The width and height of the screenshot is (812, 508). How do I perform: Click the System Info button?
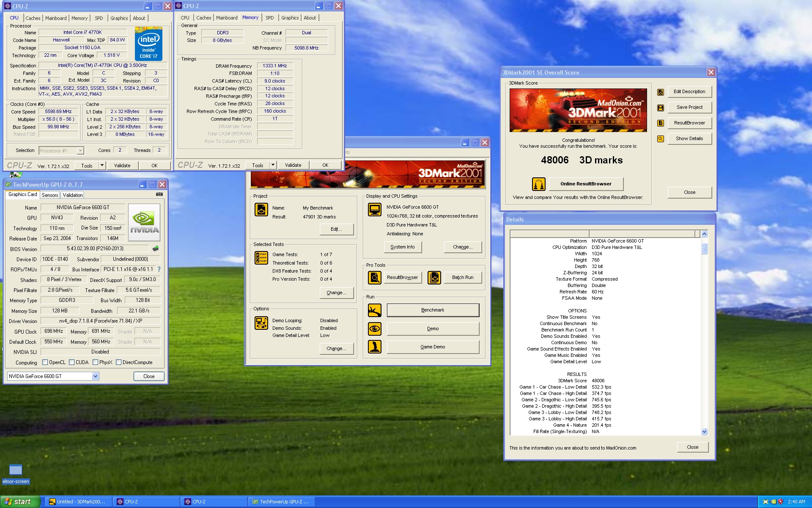pos(403,247)
